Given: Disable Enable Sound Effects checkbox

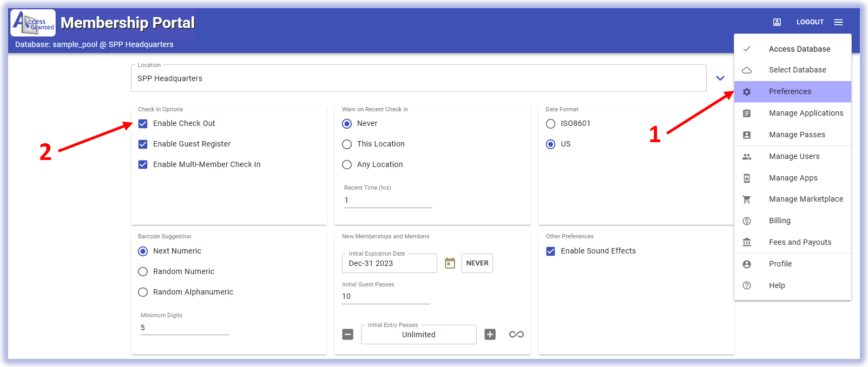Looking at the screenshot, I should click(x=550, y=251).
